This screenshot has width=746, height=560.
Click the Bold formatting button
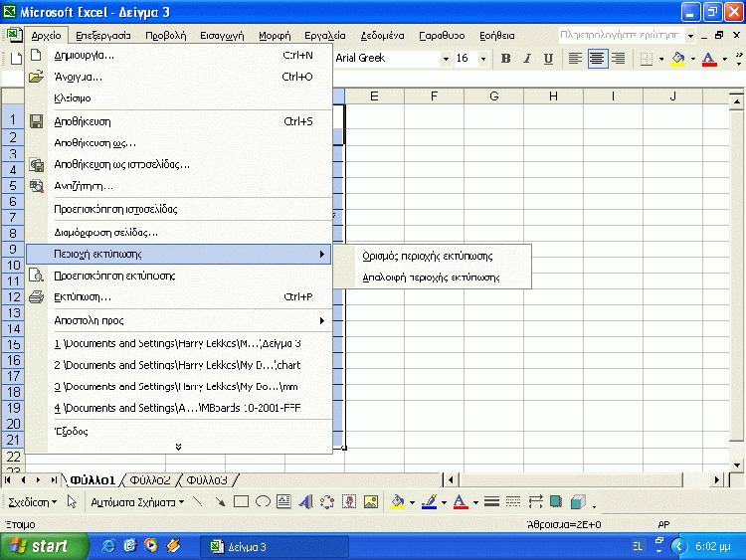pos(505,58)
